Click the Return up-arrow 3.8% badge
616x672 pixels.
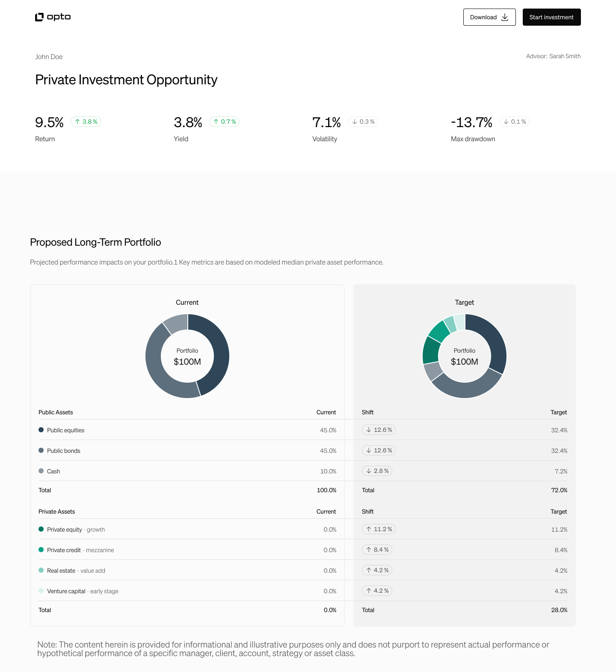tap(86, 122)
